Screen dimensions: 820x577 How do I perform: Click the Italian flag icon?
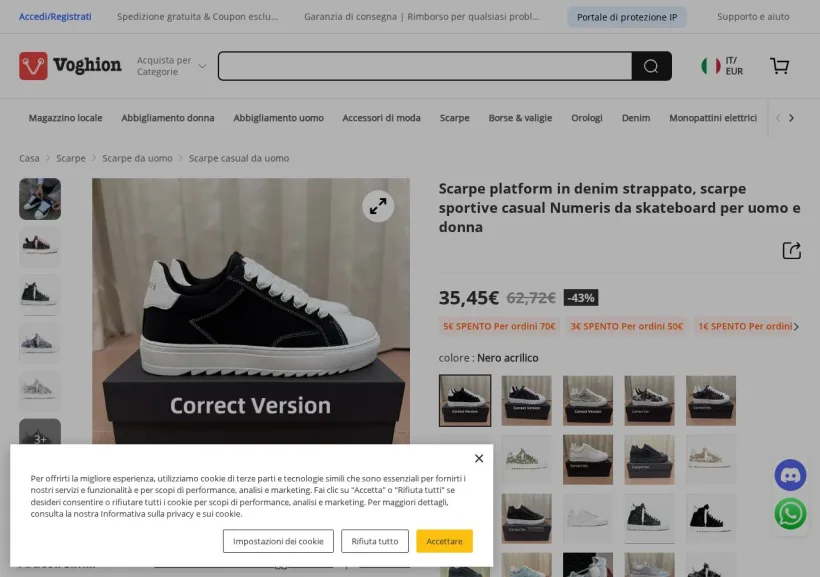pos(710,66)
